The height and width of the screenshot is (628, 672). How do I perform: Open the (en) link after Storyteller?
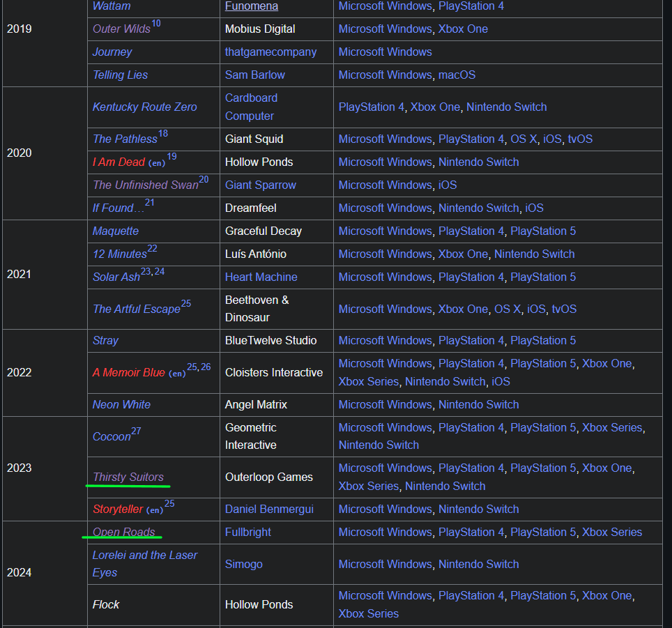(155, 510)
